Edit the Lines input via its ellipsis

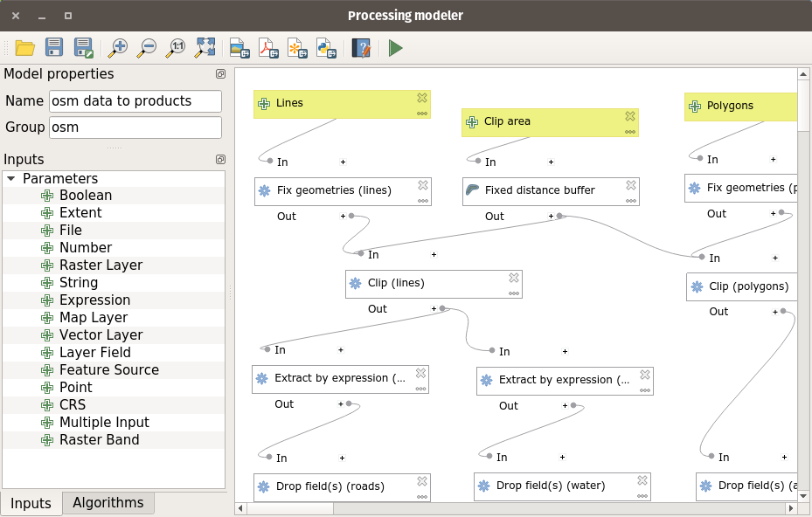pos(422,114)
